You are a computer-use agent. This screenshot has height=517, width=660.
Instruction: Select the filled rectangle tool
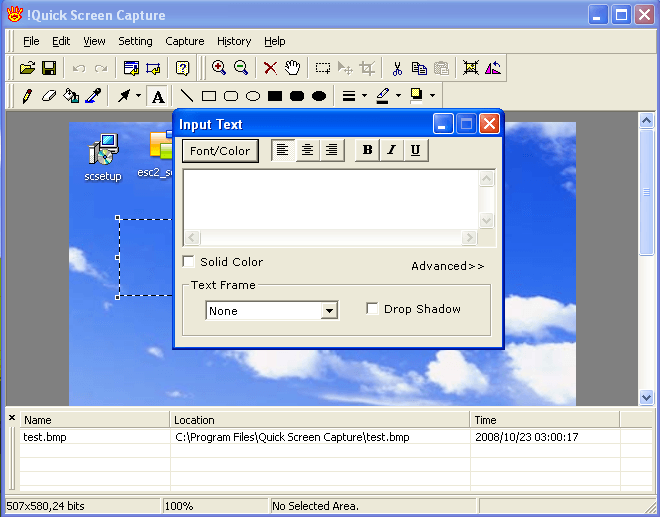tap(275, 96)
